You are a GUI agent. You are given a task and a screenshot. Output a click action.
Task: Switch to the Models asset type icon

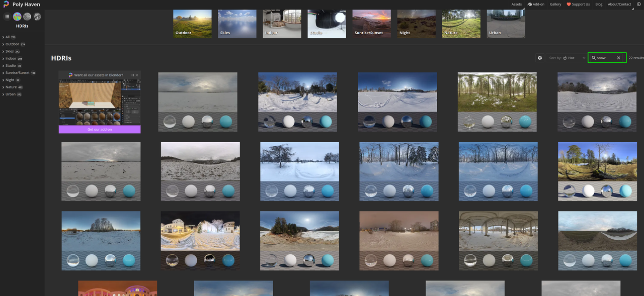pyautogui.click(x=37, y=17)
